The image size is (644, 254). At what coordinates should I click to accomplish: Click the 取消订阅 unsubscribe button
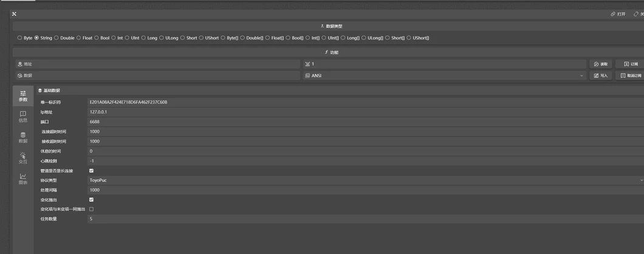[631, 75]
